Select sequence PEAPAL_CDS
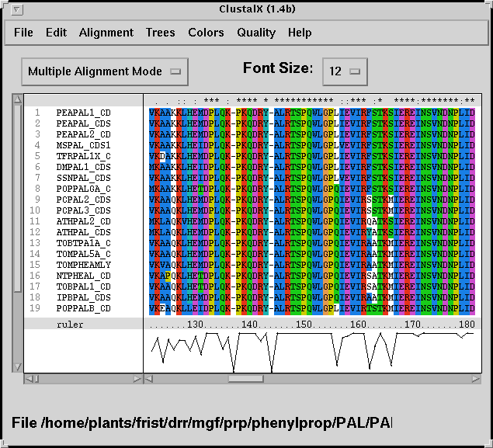The width and height of the screenshot is (493, 448). 83,123
